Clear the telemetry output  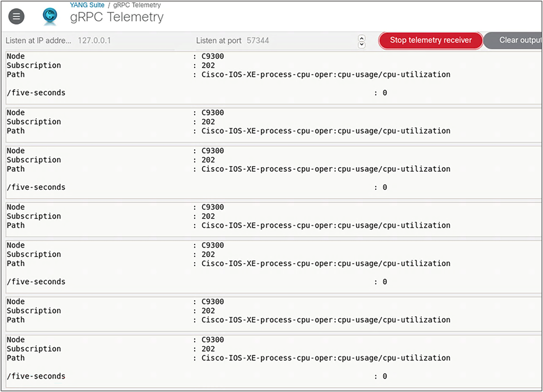tap(514, 40)
